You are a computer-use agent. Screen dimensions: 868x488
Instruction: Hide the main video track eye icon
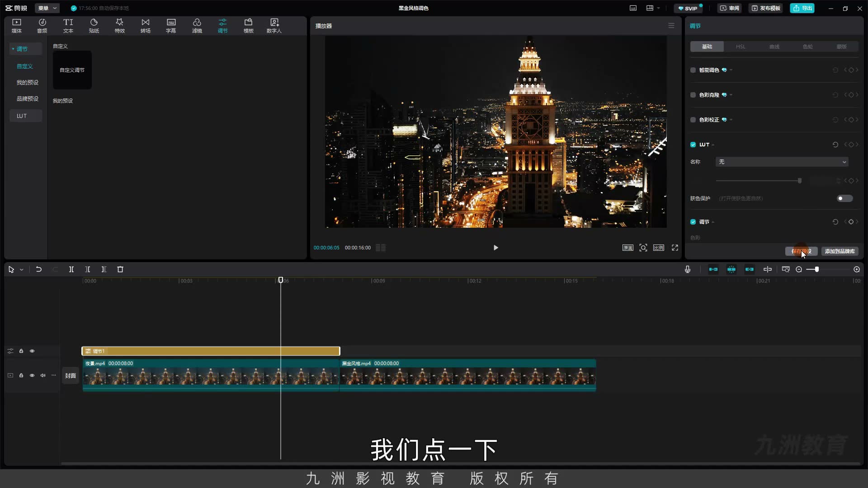[x=32, y=375]
